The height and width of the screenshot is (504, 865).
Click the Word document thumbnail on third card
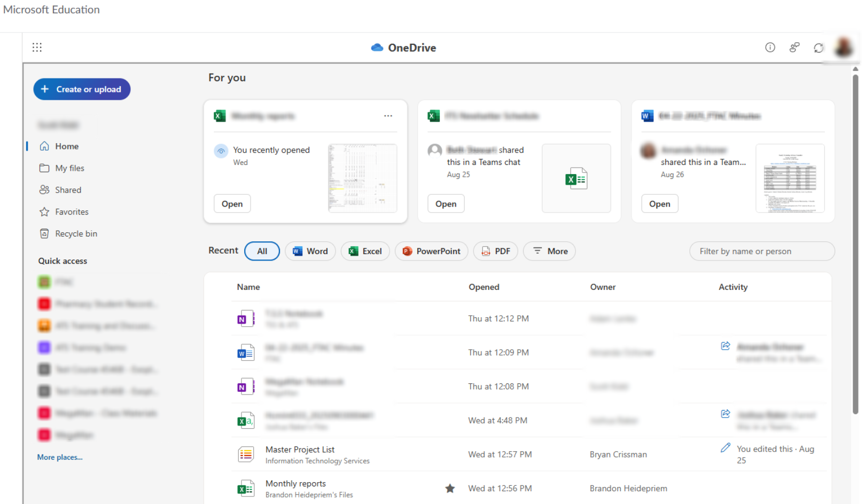click(790, 178)
